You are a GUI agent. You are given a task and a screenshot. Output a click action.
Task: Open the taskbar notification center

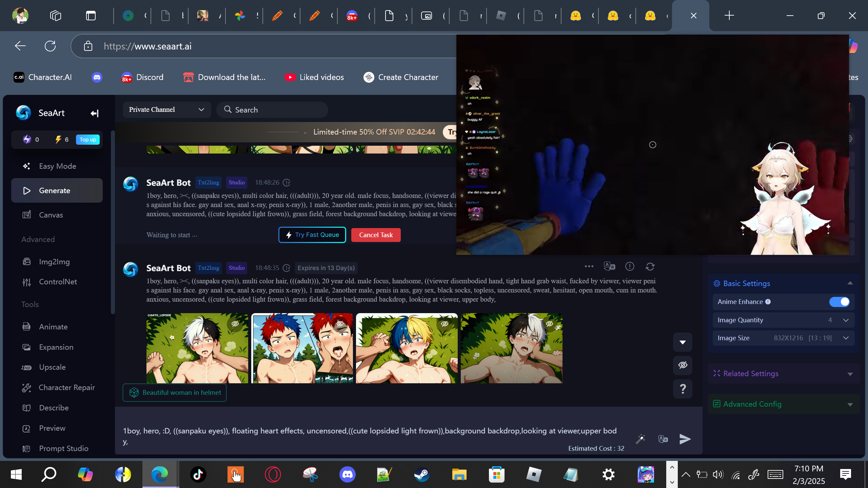[x=845, y=474]
